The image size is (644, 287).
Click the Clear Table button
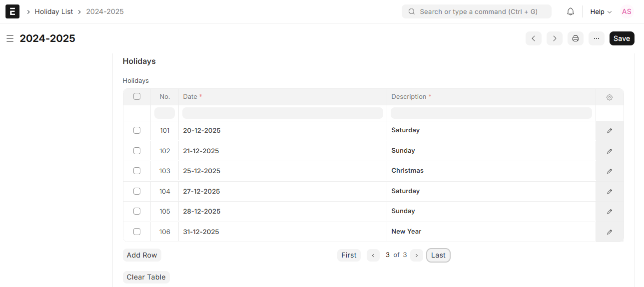pyautogui.click(x=146, y=277)
